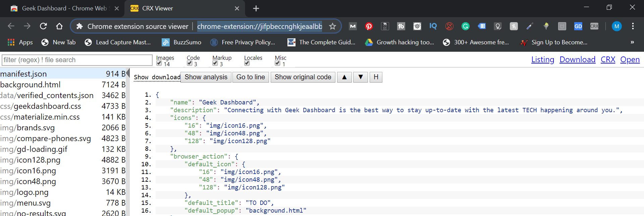This screenshot has height=216, width=644.
Task: Click the 1b extension icon
Action: pyautogui.click(x=401, y=26)
